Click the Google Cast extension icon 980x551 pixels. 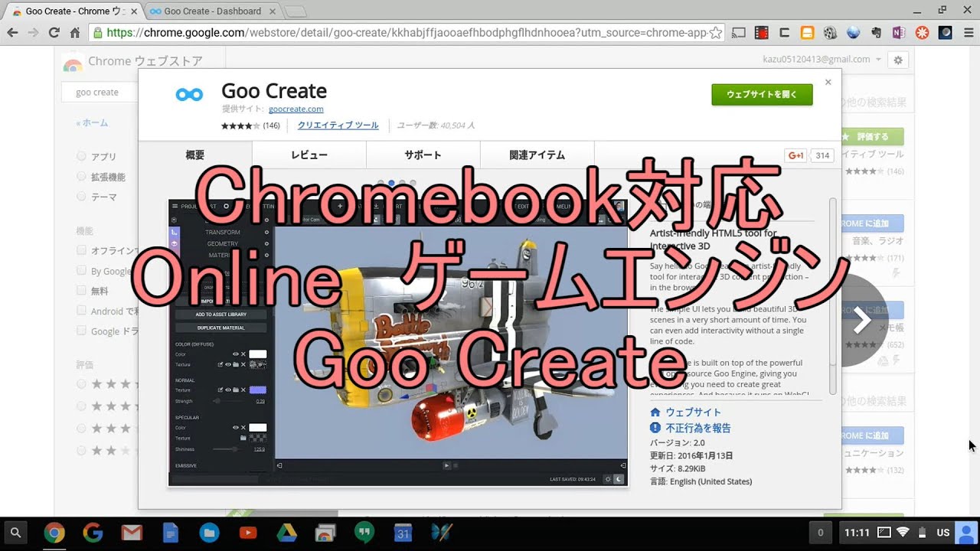[x=738, y=33]
